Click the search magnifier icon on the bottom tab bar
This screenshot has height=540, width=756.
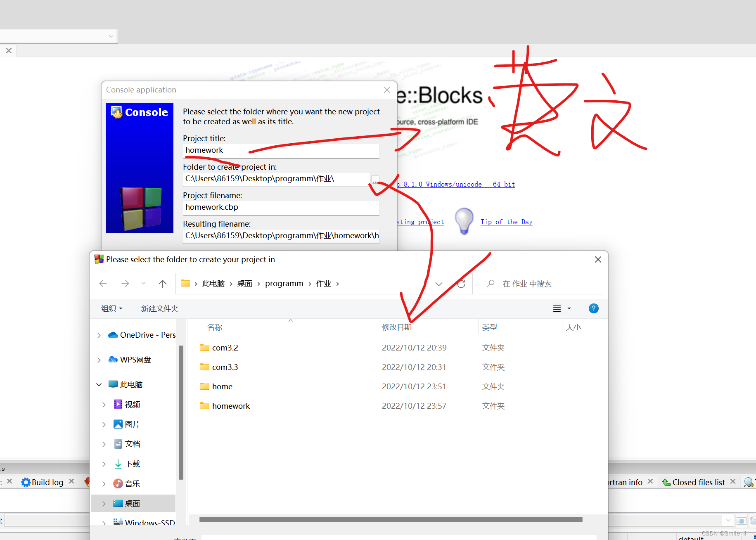[x=748, y=482]
